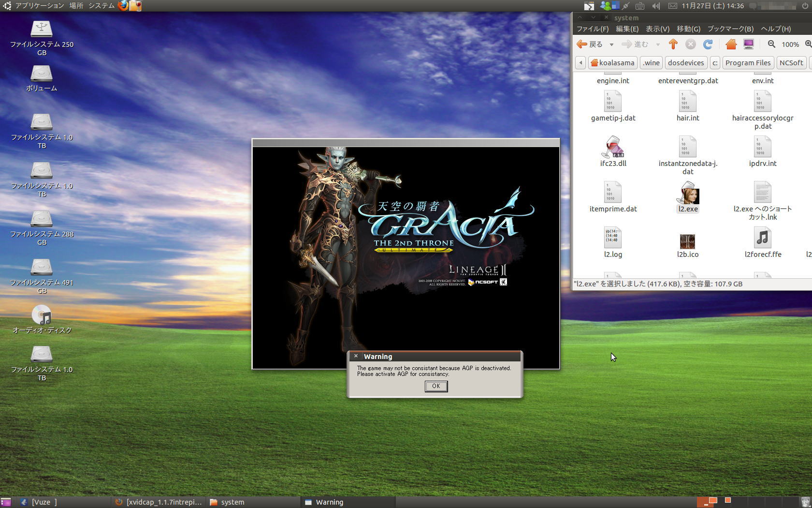
Task: Open the 表示(V) menu
Action: (x=658, y=29)
